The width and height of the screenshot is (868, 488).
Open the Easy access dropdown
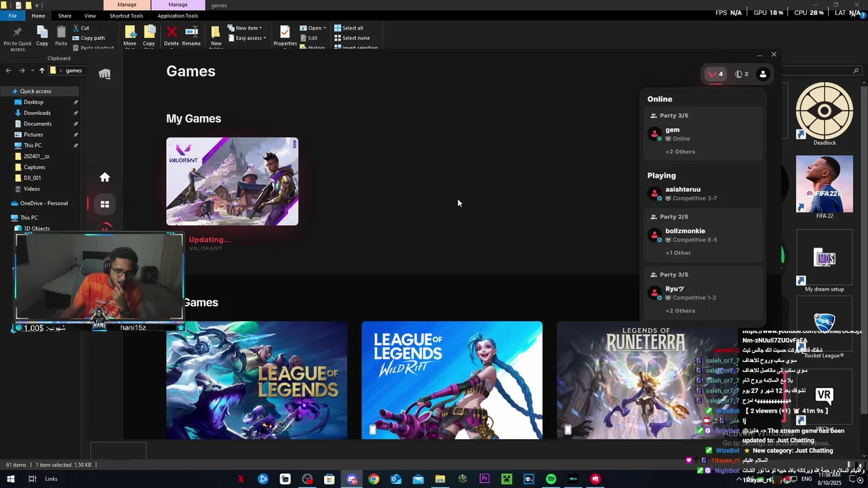(247, 38)
